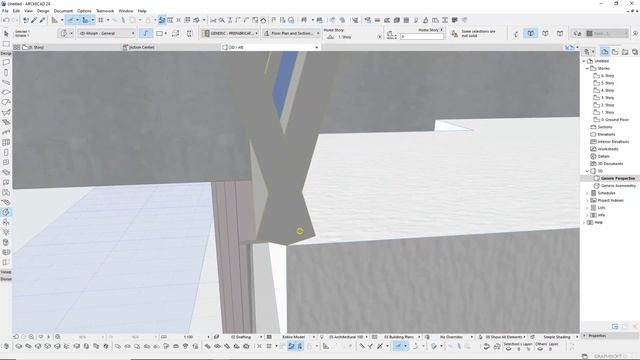Open the 02 Drafting layer combination dropdown
The width and height of the screenshot is (640, 360).
point(243,337)
